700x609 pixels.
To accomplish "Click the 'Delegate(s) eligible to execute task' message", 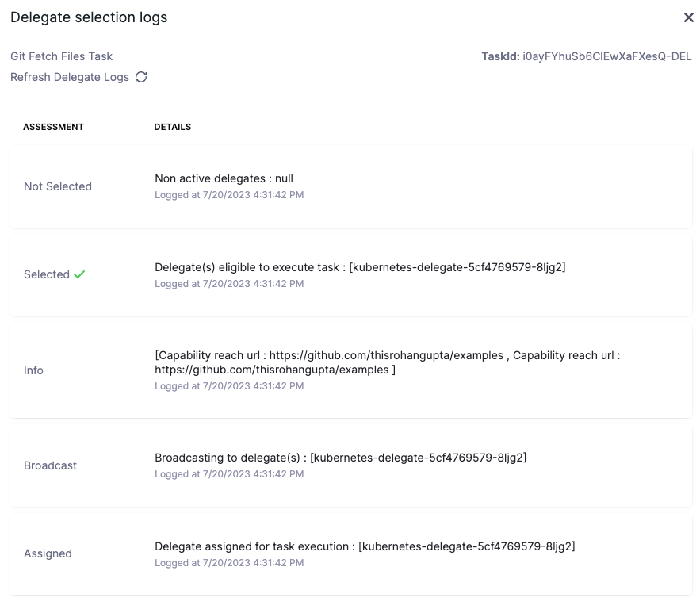I will 360,267.
